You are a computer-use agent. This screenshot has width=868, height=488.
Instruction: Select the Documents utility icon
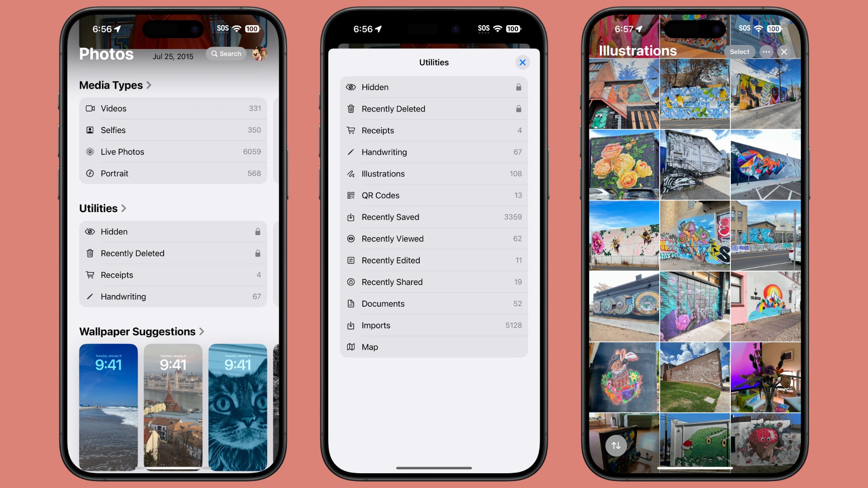point(351,303)
